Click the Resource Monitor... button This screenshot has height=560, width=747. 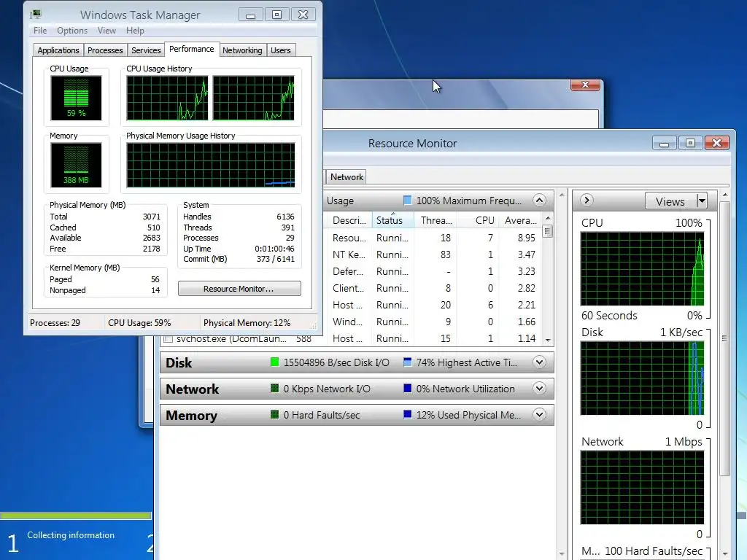point(239,289)
